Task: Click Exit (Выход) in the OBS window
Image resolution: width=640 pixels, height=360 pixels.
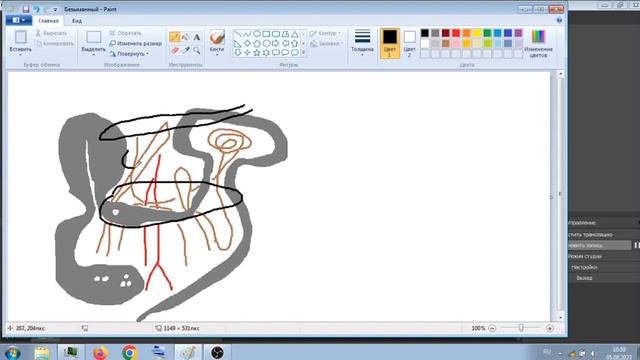Action: (584, 278)
